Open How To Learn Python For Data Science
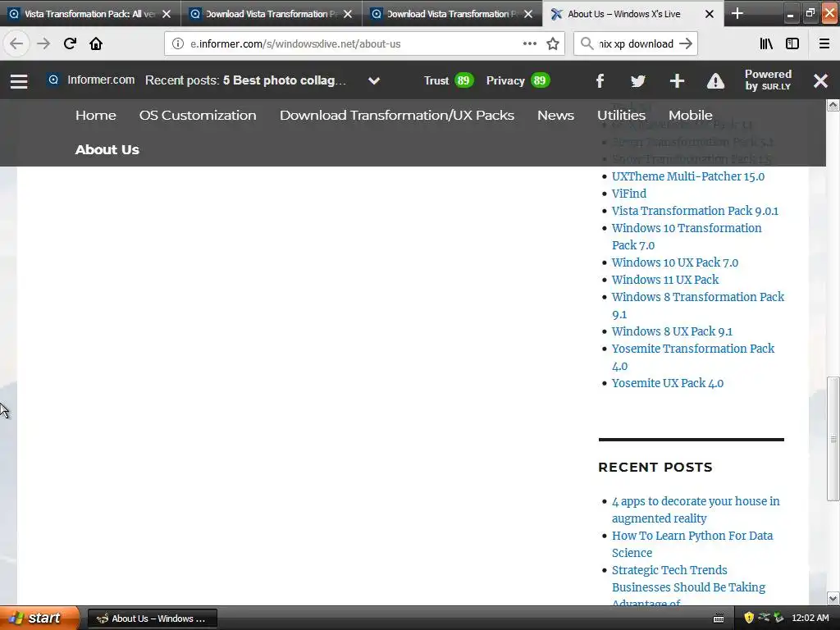This screenshot has width=840, height=630. pos(692,544)
